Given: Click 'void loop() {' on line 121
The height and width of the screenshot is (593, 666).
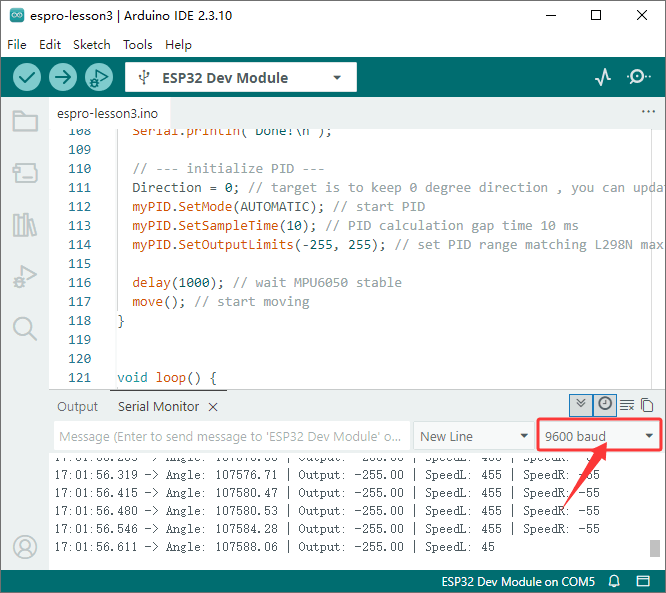Looking at the screenshot, I should coord(167,377).
